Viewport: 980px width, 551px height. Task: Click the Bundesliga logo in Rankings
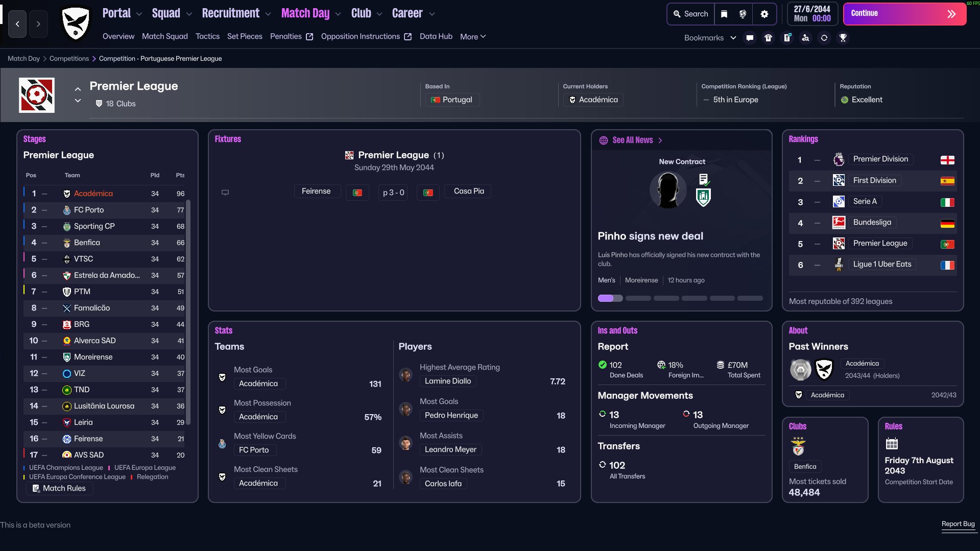pyautogui.click(x=839, y=222)
